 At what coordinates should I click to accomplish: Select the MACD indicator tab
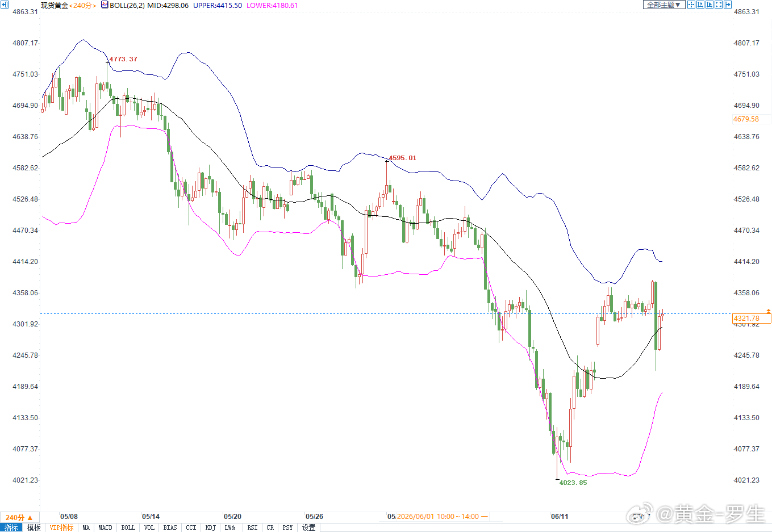106,527
